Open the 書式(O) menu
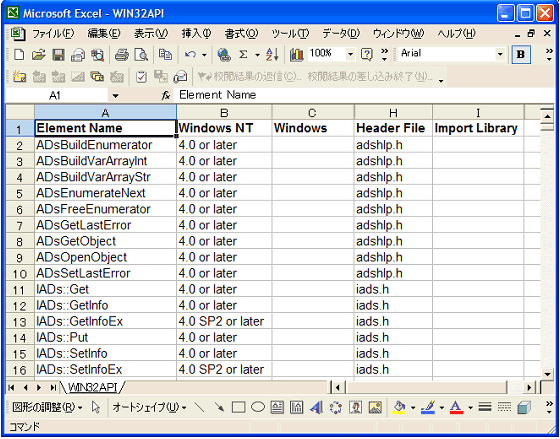 pos(241,34)
